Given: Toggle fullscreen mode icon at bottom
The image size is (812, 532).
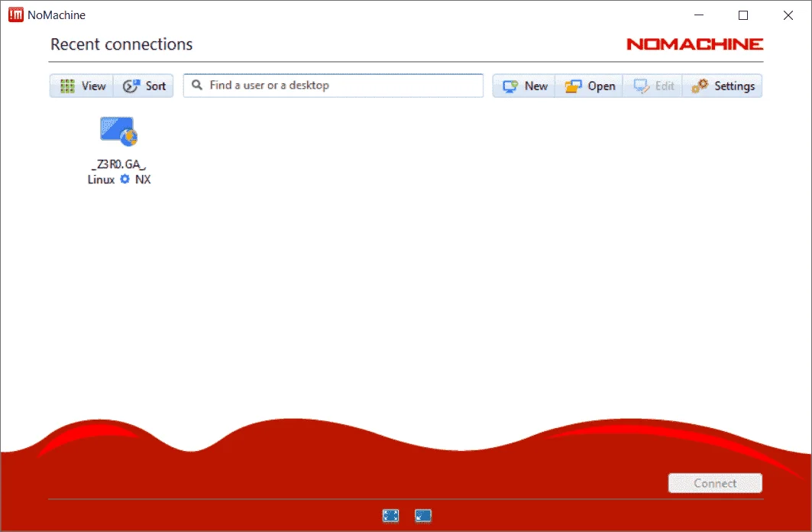Looking at the screenshot, I should [390, 515].
